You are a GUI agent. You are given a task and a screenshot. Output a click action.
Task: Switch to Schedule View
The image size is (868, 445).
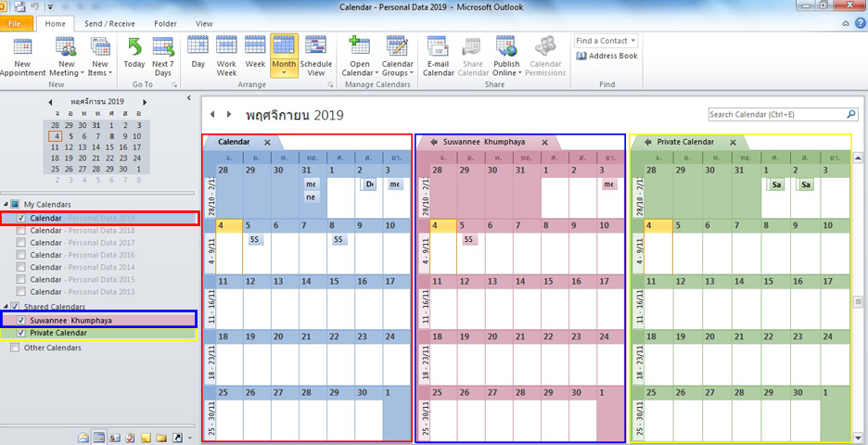coord(315,56)
